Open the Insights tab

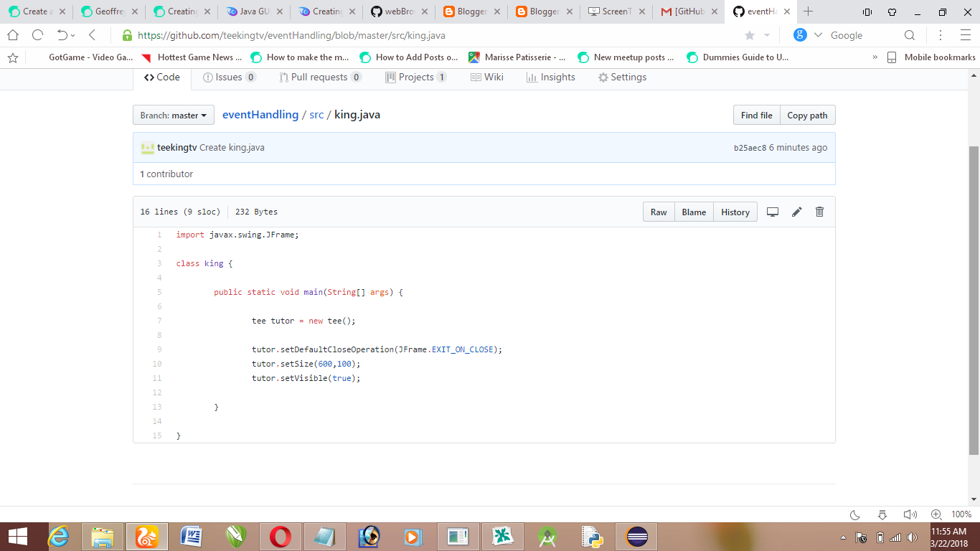(551, 77)
